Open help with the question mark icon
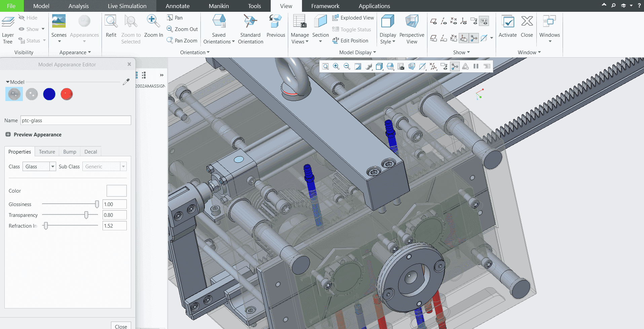 (639, 5)
